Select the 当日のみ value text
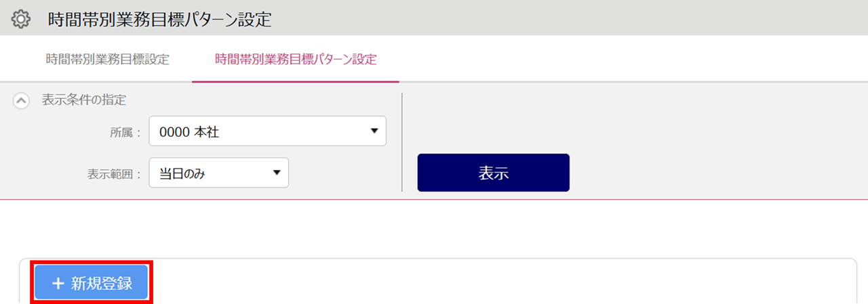 click(182, 173)
